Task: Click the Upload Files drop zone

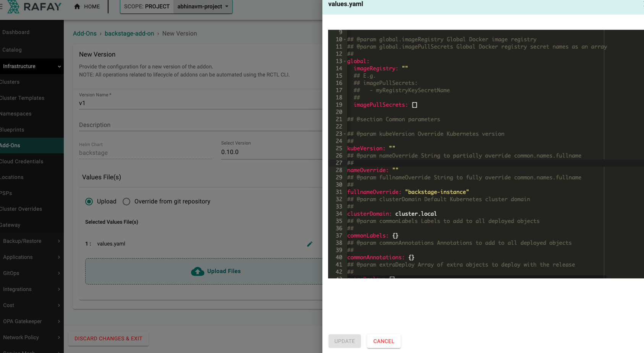Action: click(x=204, y=271)
